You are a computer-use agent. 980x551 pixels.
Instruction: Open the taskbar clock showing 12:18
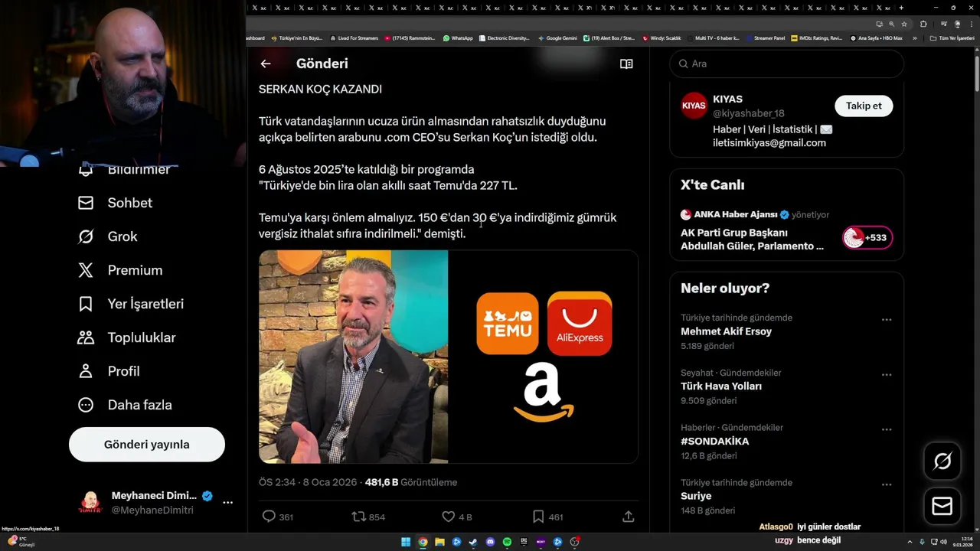[x=962, y=542]
